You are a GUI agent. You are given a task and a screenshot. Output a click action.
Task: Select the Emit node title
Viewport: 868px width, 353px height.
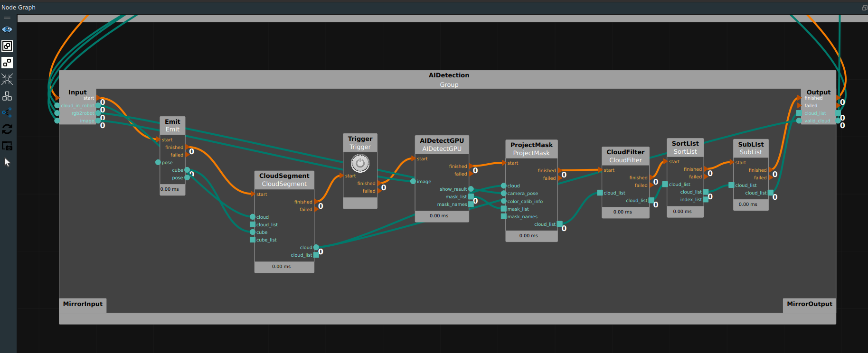[x=172, y=121]
